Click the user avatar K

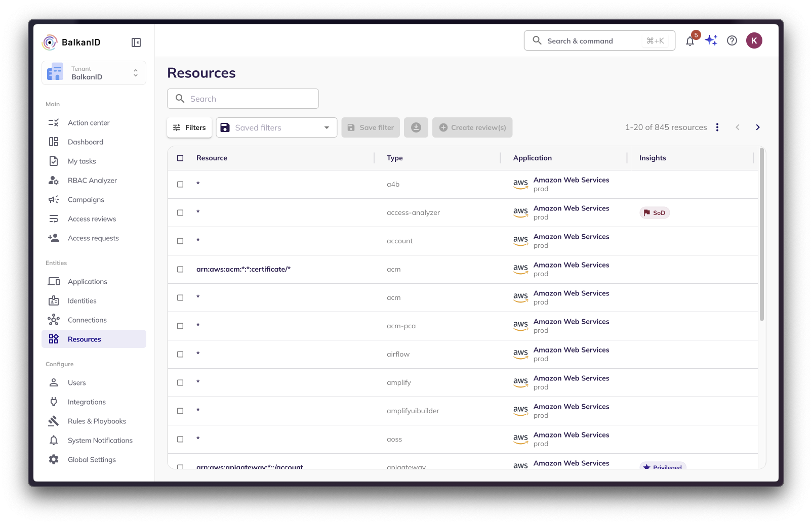click(754, 41)
